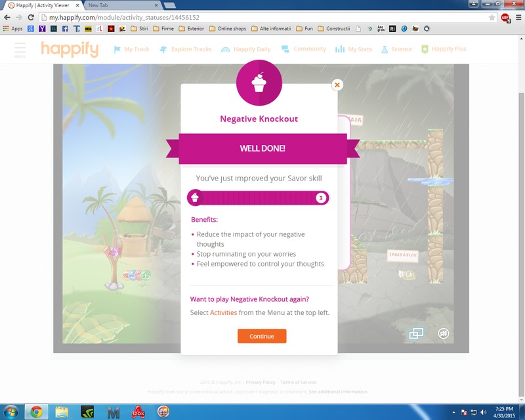Open the Yahoo bookmark icon

tap(42, 29)
